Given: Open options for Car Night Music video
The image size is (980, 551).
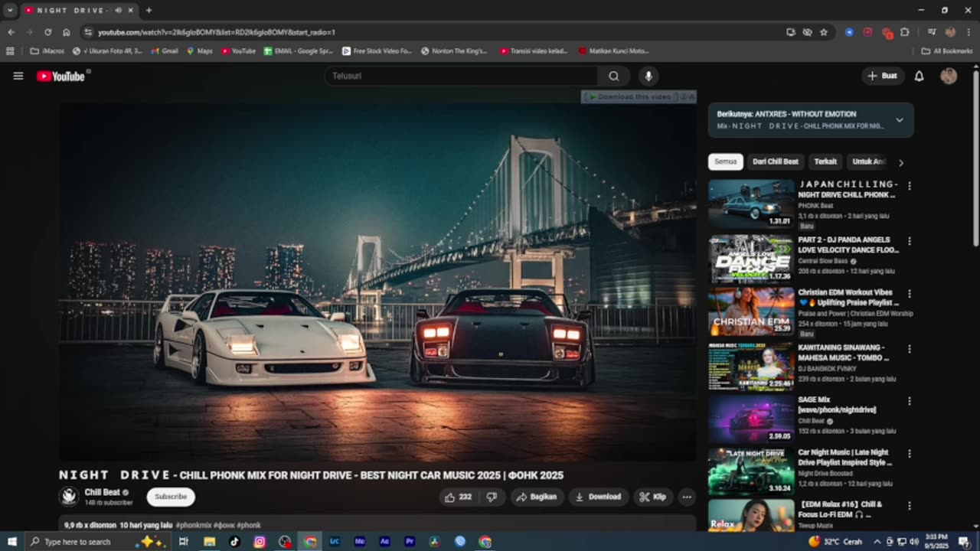Looking at the screenshot, I should pos(910,454).
